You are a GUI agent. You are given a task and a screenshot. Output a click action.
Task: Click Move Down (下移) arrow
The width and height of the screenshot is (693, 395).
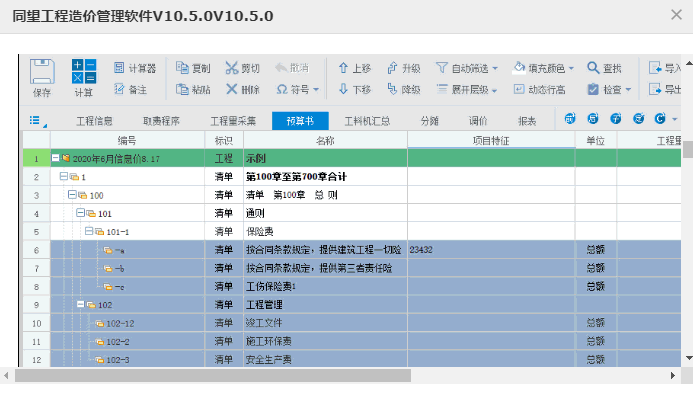click(x=354, y=89)
